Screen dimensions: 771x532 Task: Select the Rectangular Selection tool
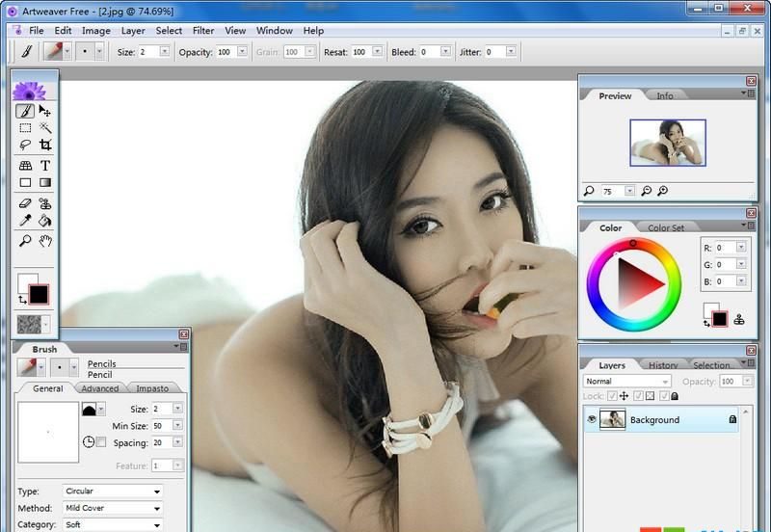25,128
